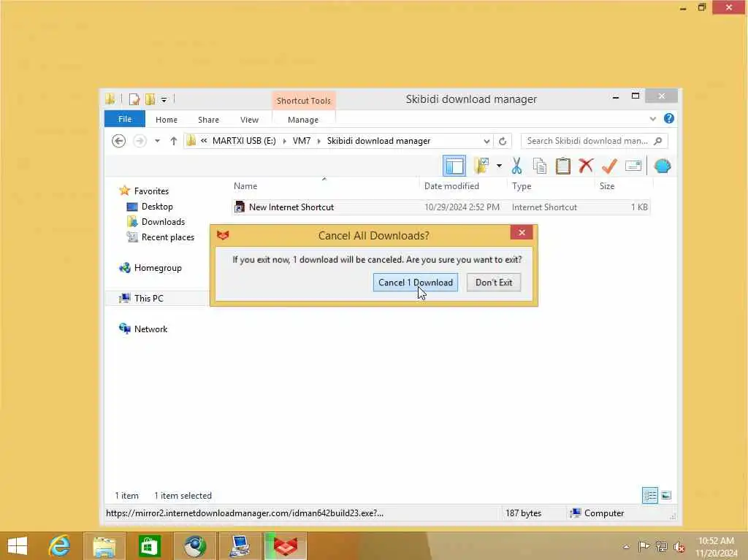Expand the arrow after MARTXI USB (E:)
This screenshot has width=748, height=560.
click(x=285, y=141)
